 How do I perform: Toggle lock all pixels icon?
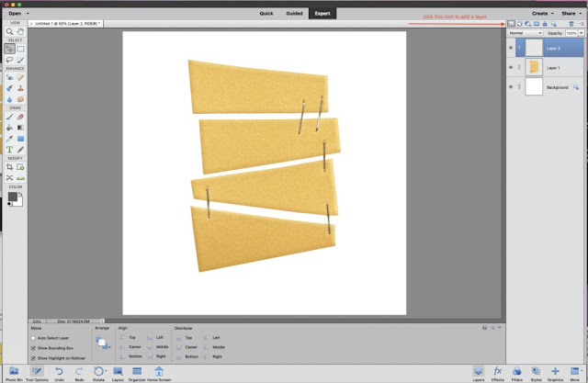(545, 24)
